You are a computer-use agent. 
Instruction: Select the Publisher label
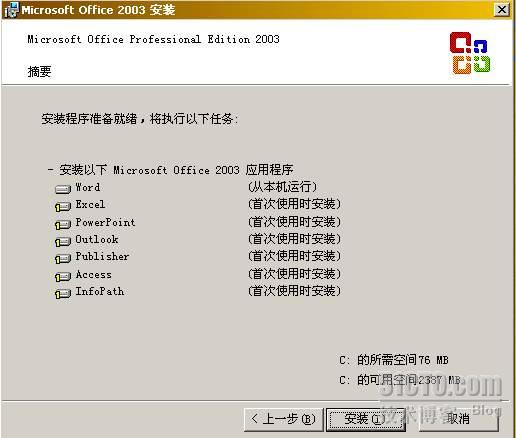pos(102,256)
